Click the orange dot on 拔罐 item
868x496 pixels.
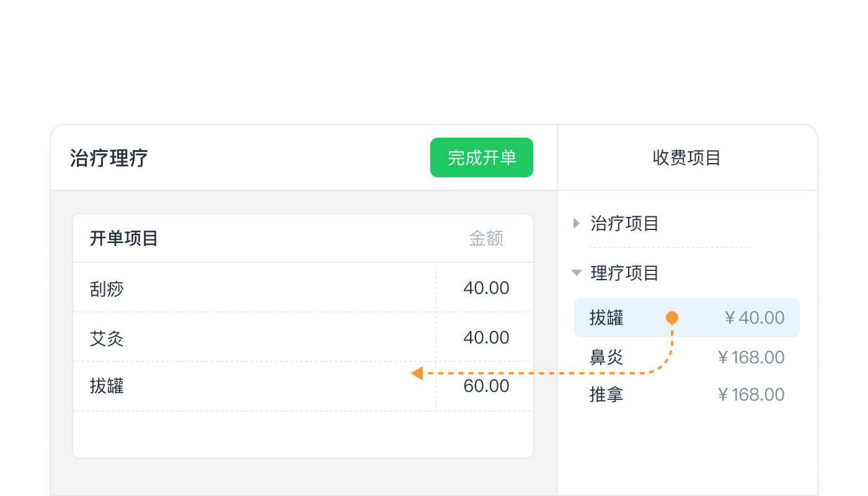coord(671,317)
